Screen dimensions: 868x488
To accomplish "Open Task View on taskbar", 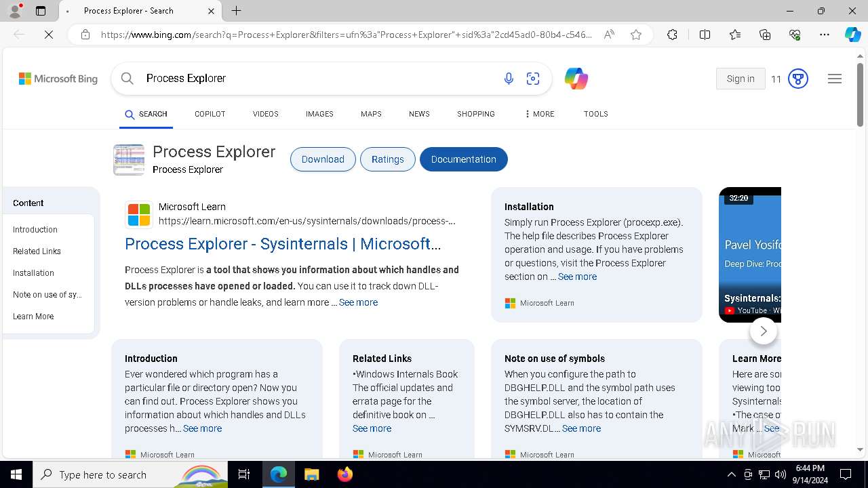I will click(x=244, y=474).
